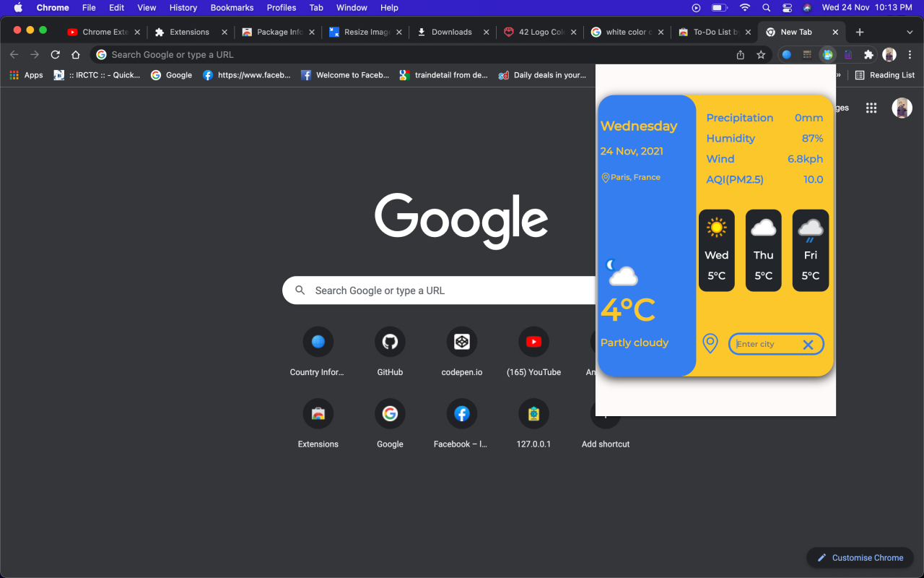Click the Google search box on page
The image size is (924, 578).
pyautogui.click(x=440, y=290)
